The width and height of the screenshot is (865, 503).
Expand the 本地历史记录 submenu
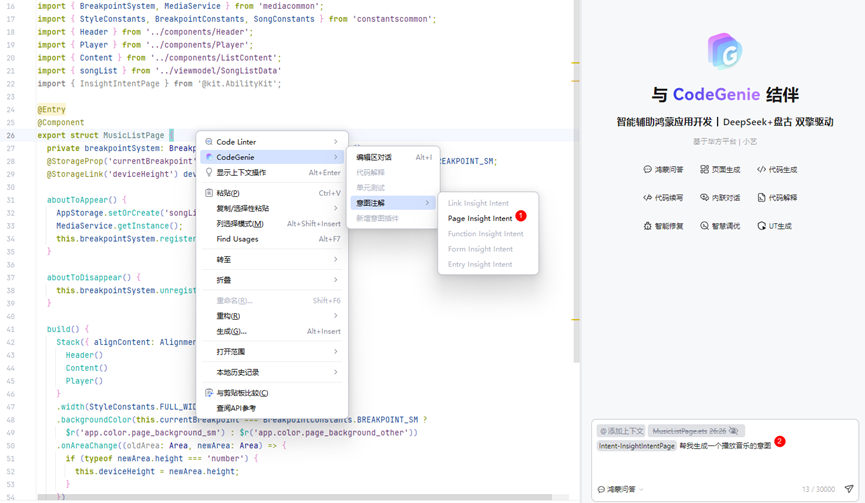[272, 372]
